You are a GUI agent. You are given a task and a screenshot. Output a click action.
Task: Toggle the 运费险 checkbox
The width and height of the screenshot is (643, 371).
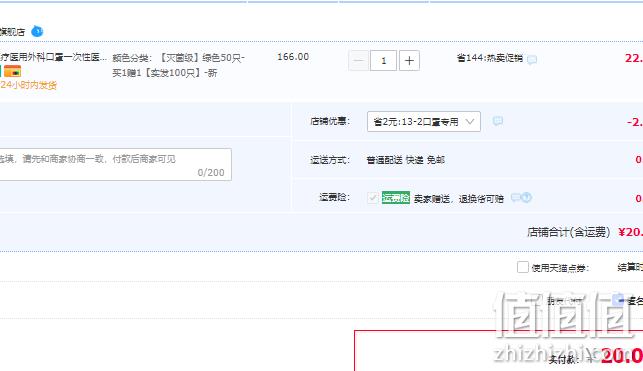point(372,198)
